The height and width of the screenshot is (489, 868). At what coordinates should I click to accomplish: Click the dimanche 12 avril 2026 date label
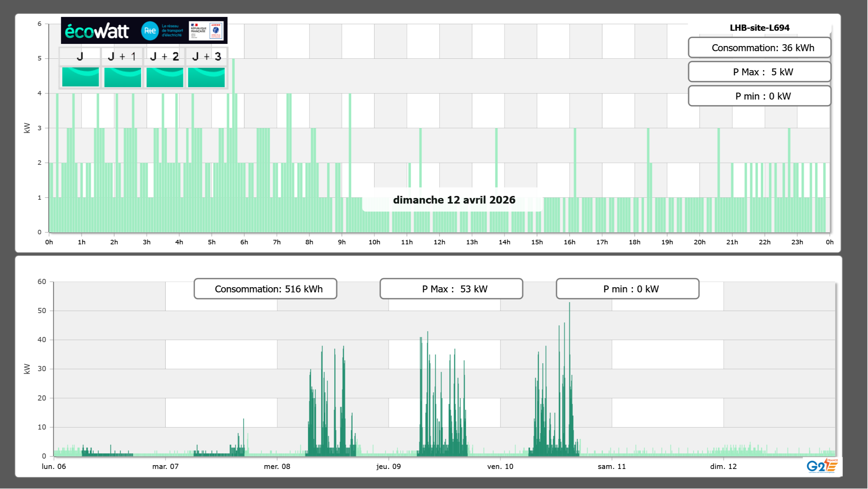454,200
